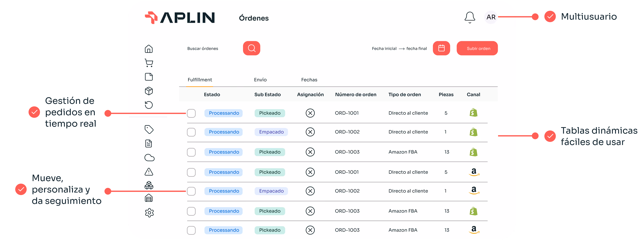Click the stacked cubes inventory icon

tap(149, 185)
